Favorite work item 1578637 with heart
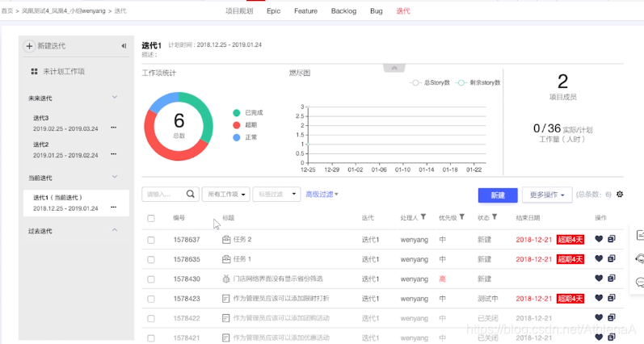 tap(599, 239)
